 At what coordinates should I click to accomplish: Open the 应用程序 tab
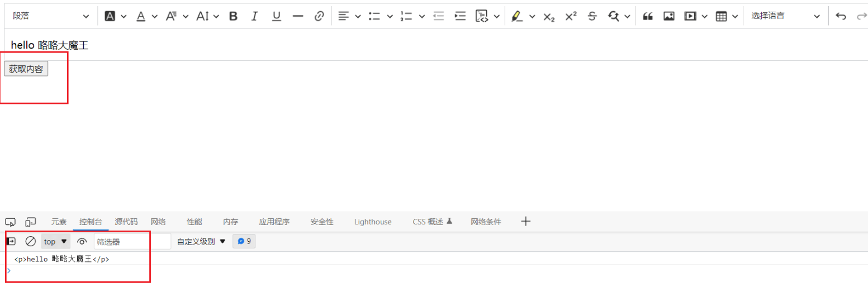click(x=274, y=222)
